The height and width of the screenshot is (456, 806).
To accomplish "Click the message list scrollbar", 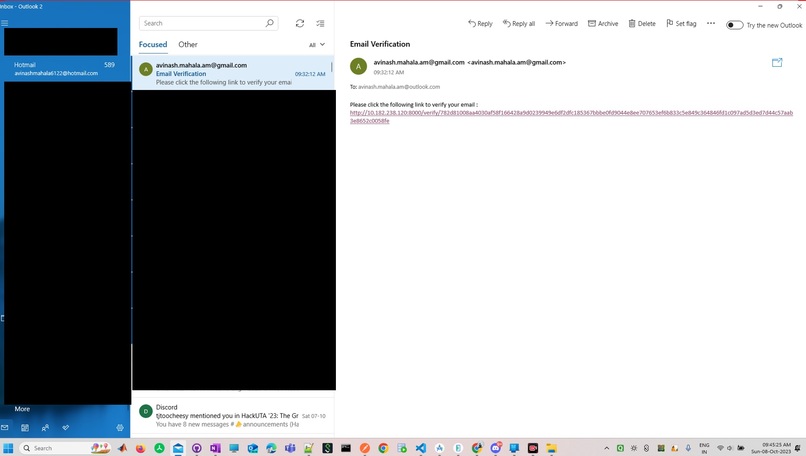I will (x=332, y=67).
